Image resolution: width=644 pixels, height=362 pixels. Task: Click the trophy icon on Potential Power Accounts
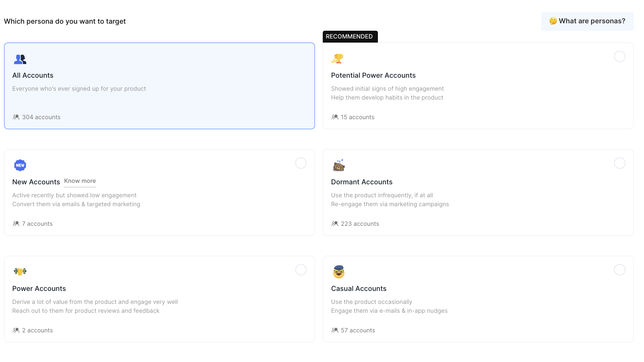pyautogui.click(x=338, y=58)
